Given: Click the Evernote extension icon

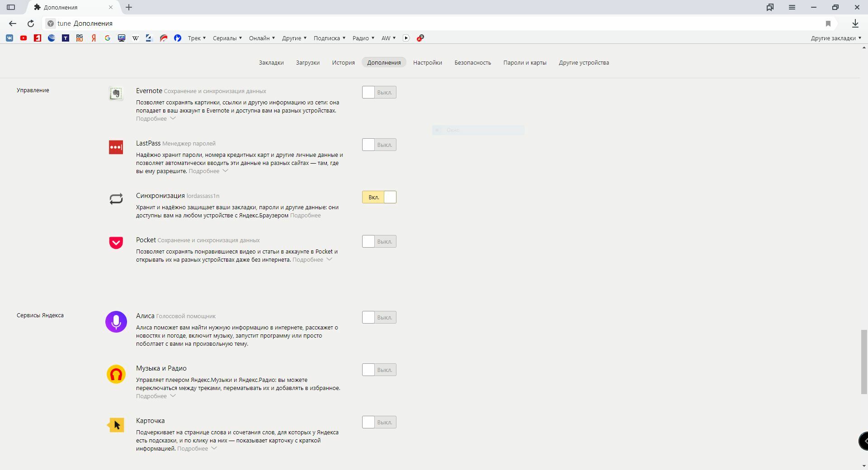Looking at the screenshot, I should pyautogui.click(x=116, y=94).
